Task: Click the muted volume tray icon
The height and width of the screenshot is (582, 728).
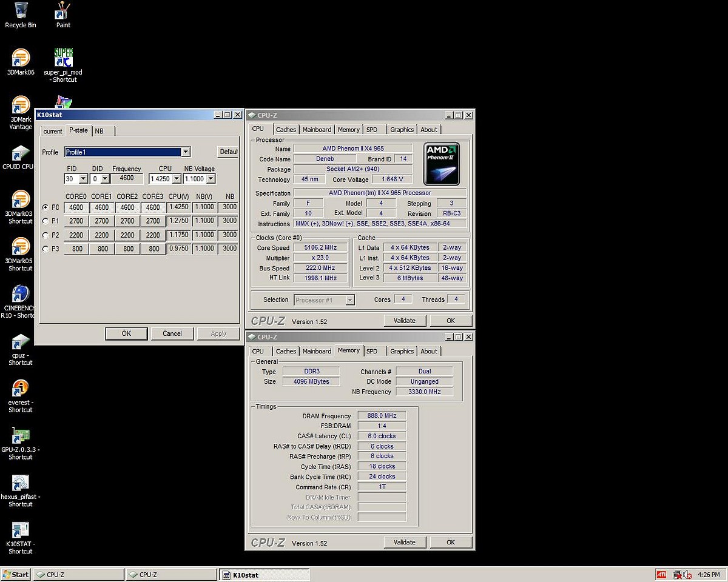Action: [687, 575]
